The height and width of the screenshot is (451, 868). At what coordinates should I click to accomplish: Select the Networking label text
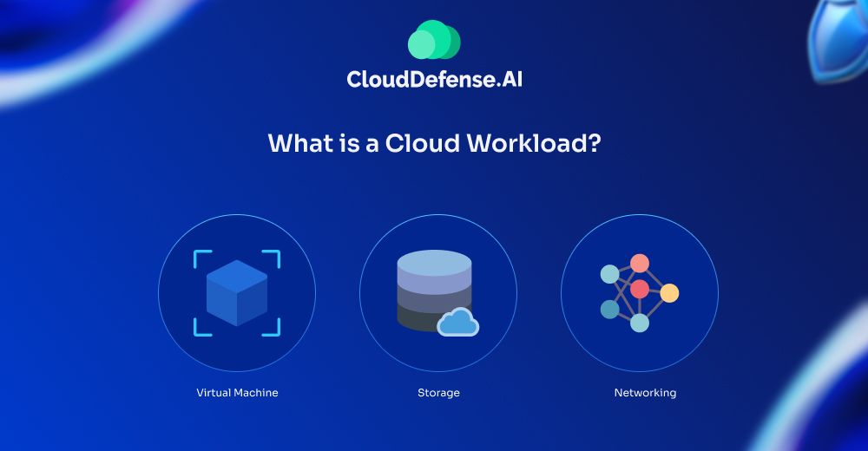point(645,393)
